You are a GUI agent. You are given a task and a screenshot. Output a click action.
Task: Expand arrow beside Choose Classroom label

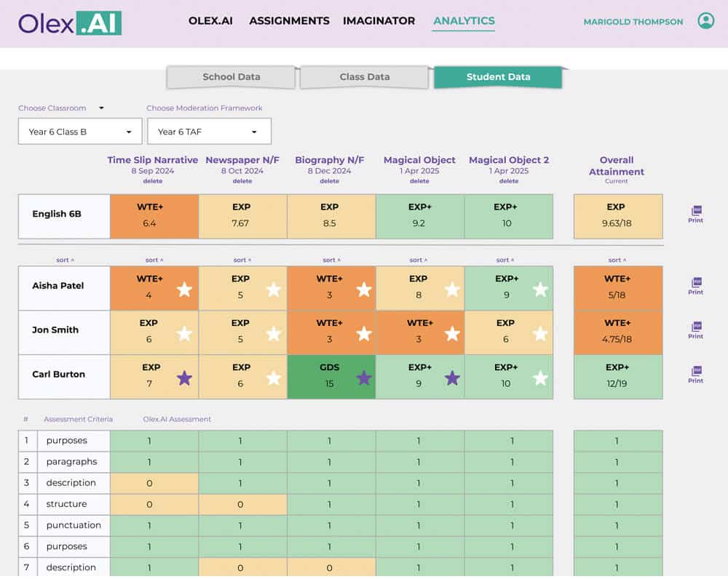pyautogui.click(x=101, y=108)
